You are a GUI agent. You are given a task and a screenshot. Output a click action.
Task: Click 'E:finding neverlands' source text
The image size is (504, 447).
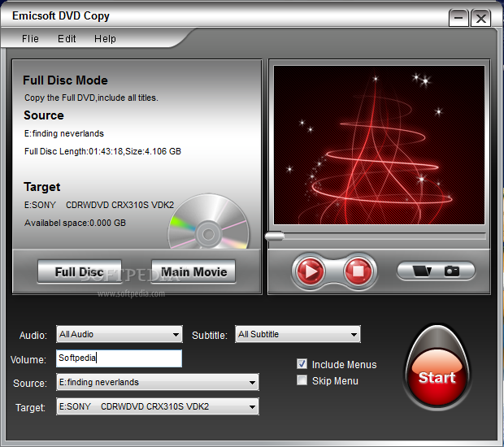pyautogui.click(x=64, y=133)
